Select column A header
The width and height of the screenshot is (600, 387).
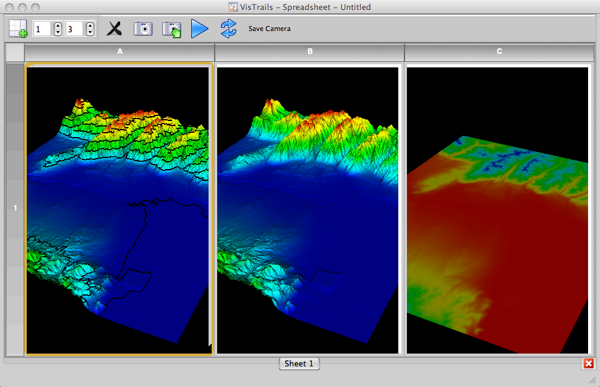tap(119, 51)
